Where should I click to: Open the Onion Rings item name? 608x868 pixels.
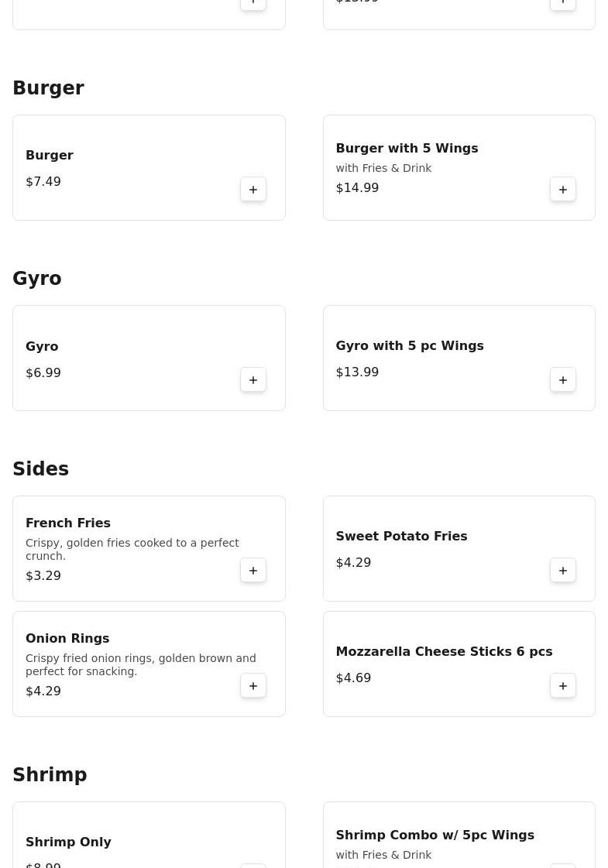pos(67,638)
